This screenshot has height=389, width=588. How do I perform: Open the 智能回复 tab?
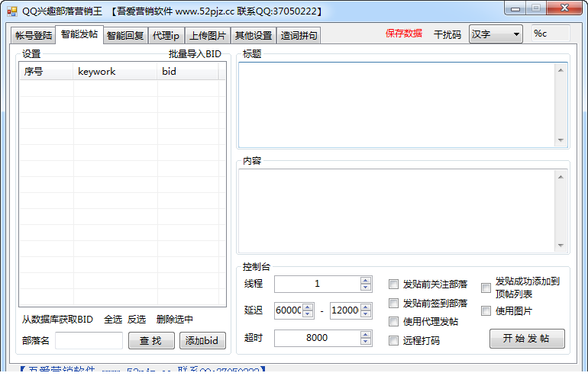click(x=125, y=36)
